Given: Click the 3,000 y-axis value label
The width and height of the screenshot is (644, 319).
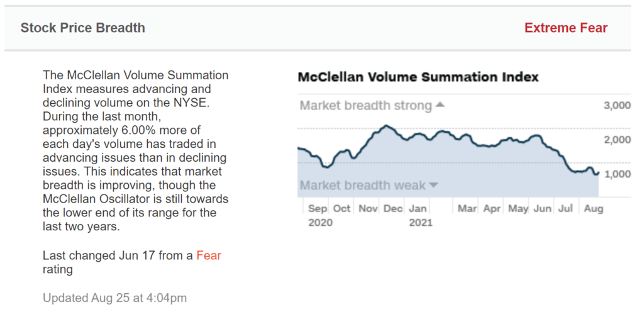Looking at the screenshot, I should point(617,106).
